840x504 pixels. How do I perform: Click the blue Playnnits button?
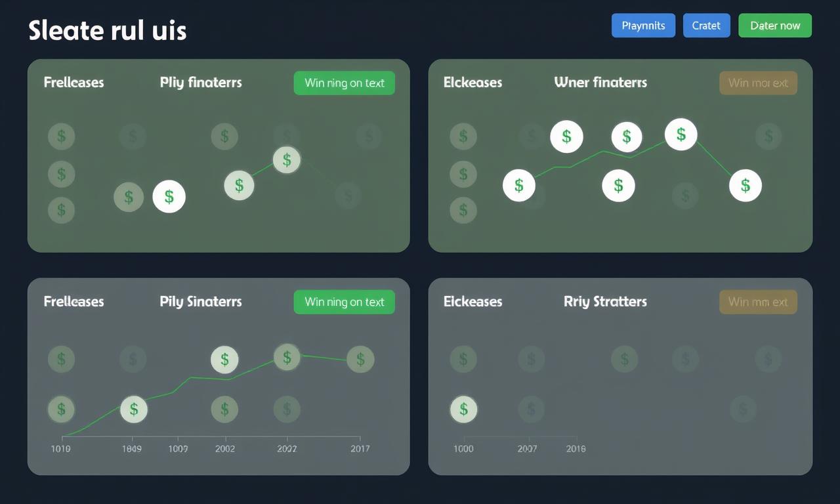[643, 26]
